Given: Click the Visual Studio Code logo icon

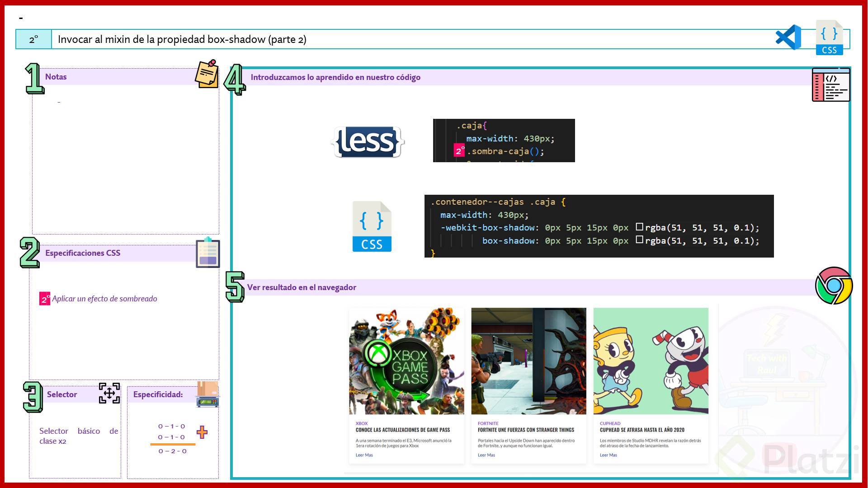Looking at the screenshot, I should point(788,38).
